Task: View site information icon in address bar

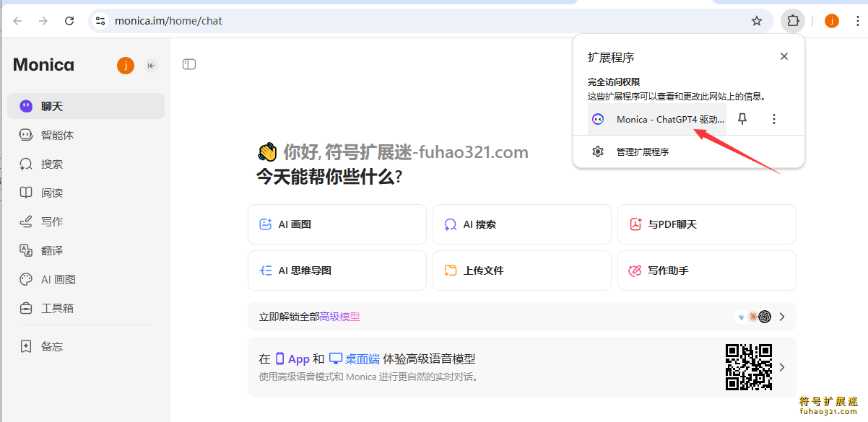Action: (x=100, y=21)
